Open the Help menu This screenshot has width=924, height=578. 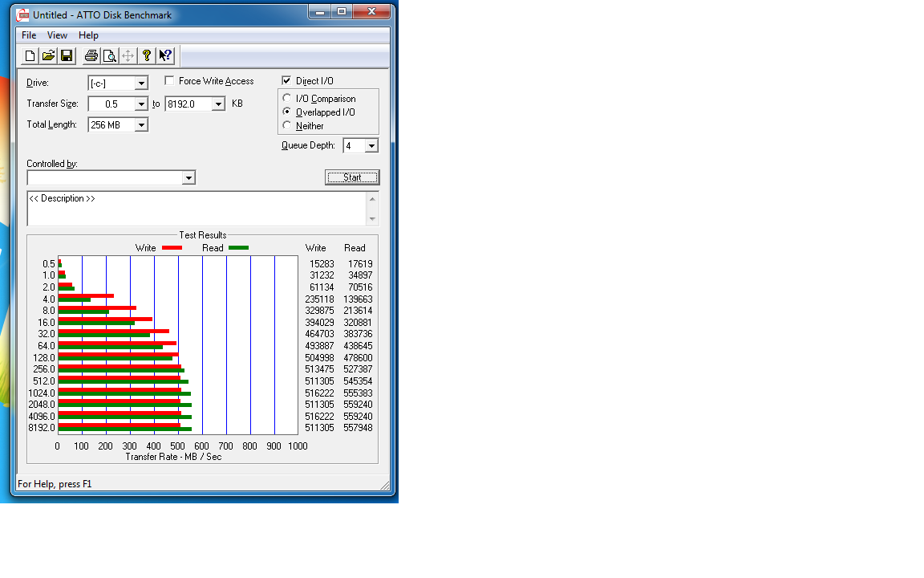tap(88, 35)
